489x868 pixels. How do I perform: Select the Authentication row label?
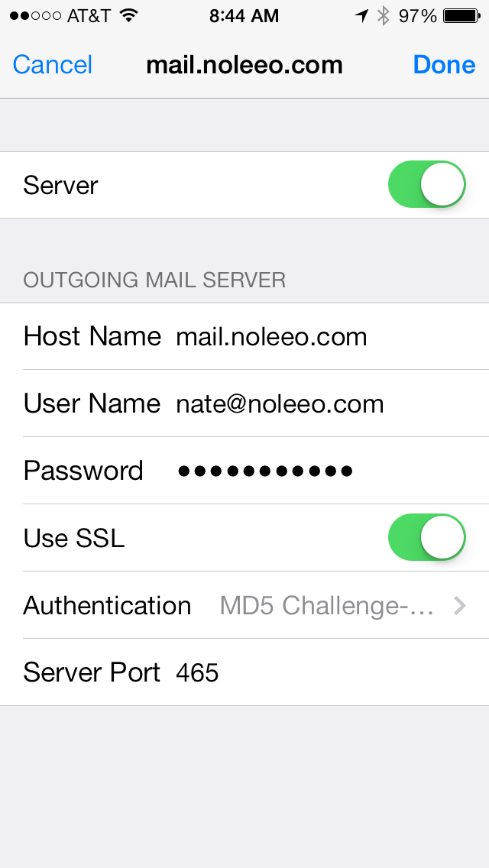107,605
